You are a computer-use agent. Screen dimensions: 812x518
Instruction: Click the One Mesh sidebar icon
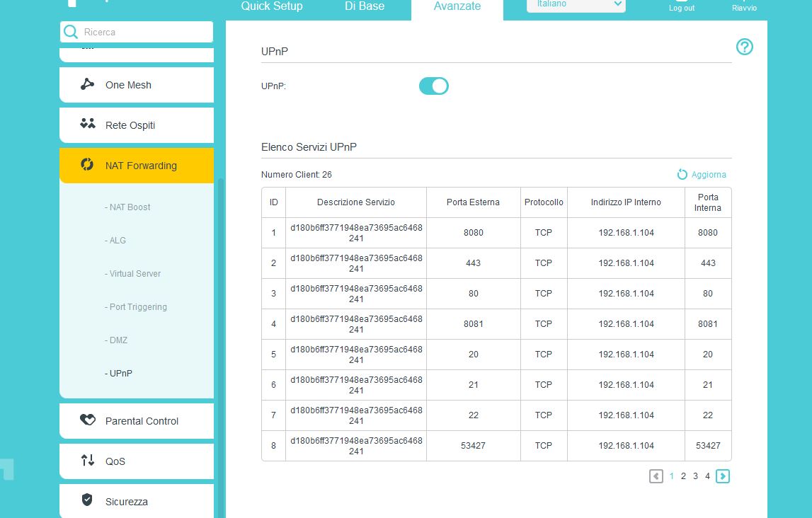click(x=87, y=85)
